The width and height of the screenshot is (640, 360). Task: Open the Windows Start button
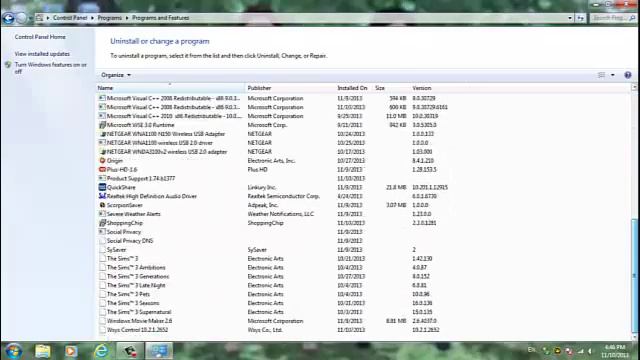13,351
